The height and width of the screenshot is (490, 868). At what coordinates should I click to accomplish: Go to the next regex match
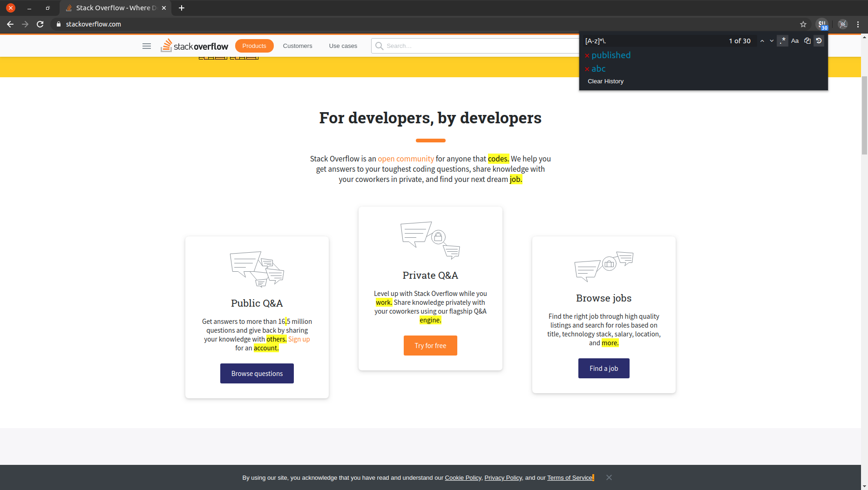(x=772, y=41)
